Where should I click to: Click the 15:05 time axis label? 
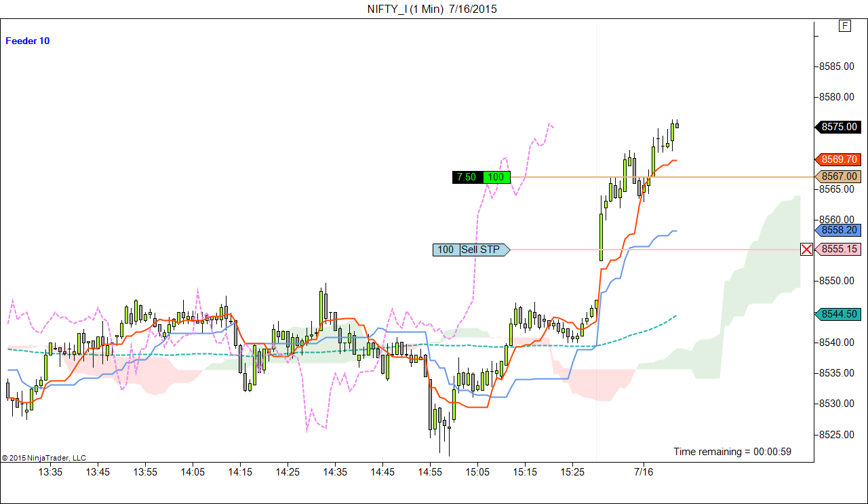[x=477, y=471]
